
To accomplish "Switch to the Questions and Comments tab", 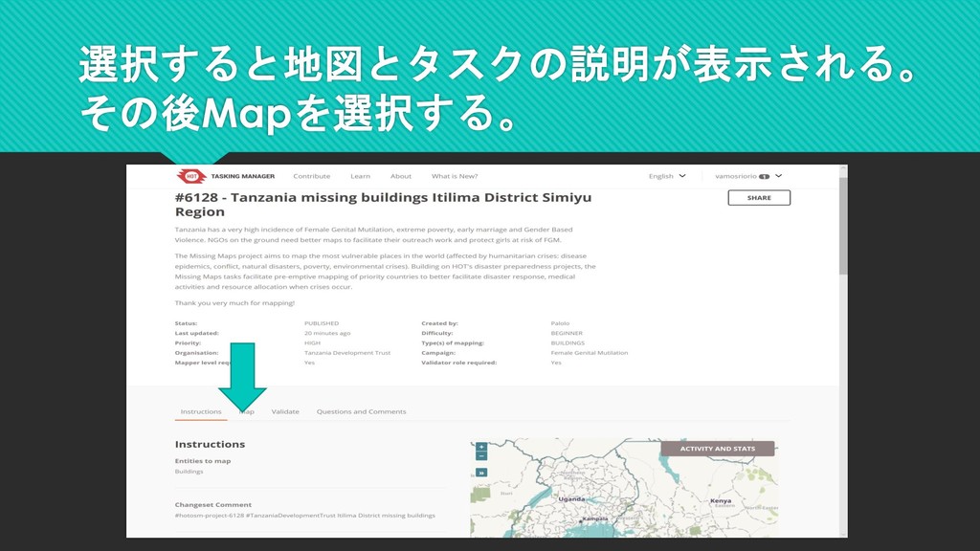I will 361,411.
